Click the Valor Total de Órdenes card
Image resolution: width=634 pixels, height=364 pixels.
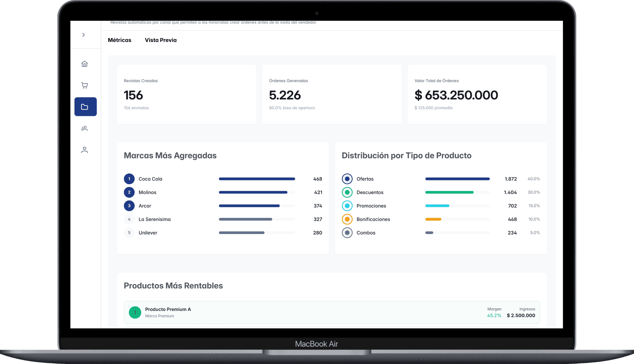477,94
